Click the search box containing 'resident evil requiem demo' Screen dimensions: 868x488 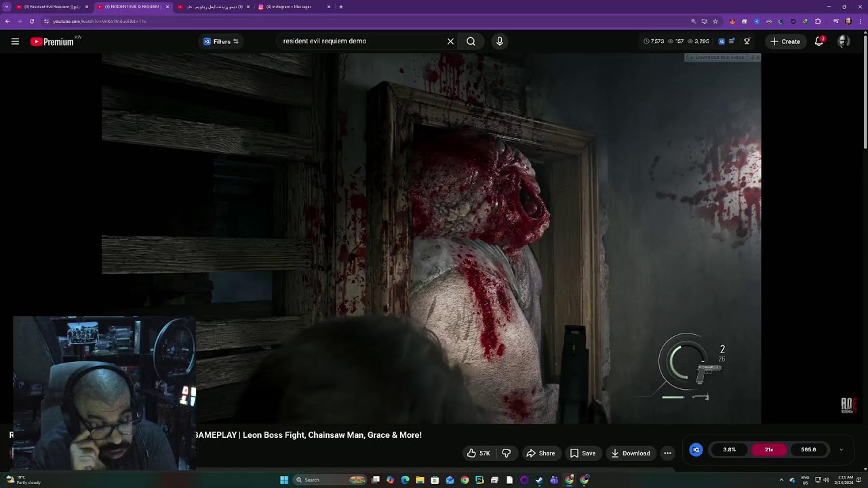tap(359, 41)
